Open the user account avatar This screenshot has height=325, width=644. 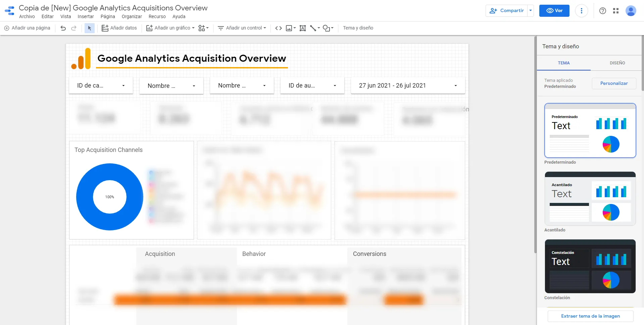point(631,11)
